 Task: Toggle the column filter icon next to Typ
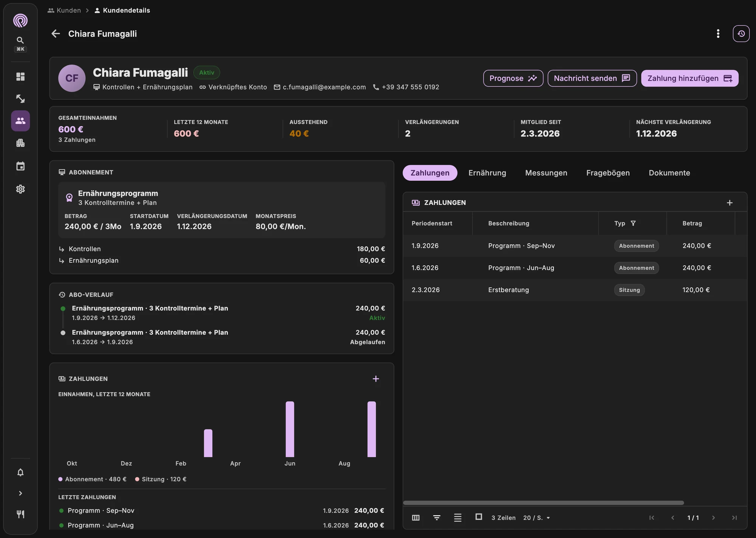click(x=633, y=223)
